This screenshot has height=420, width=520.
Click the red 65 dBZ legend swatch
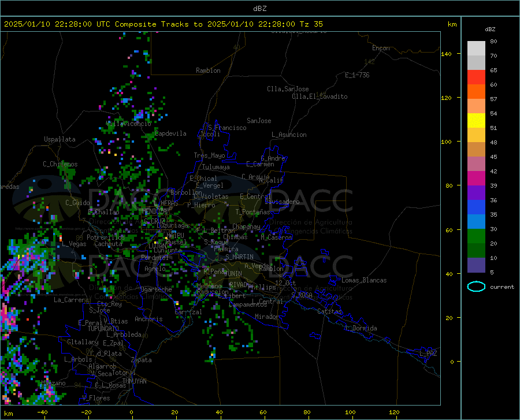click(476, 77)
